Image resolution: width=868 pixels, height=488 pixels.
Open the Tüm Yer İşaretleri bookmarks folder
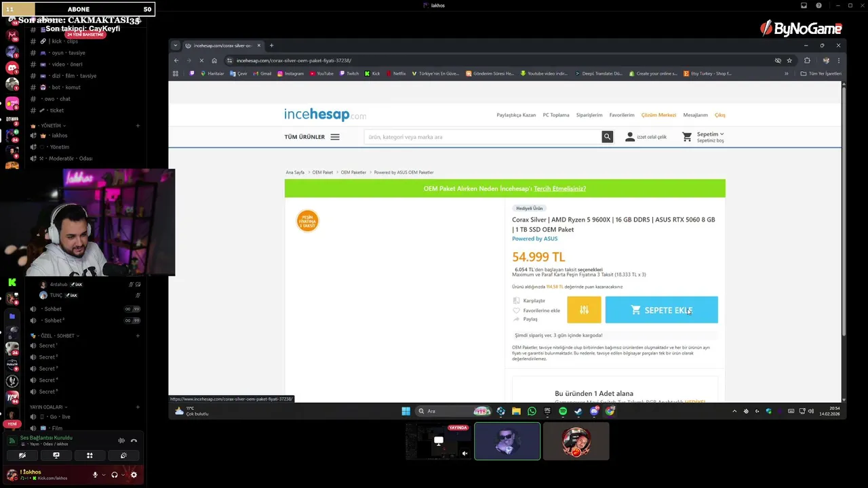click(821, 73)
